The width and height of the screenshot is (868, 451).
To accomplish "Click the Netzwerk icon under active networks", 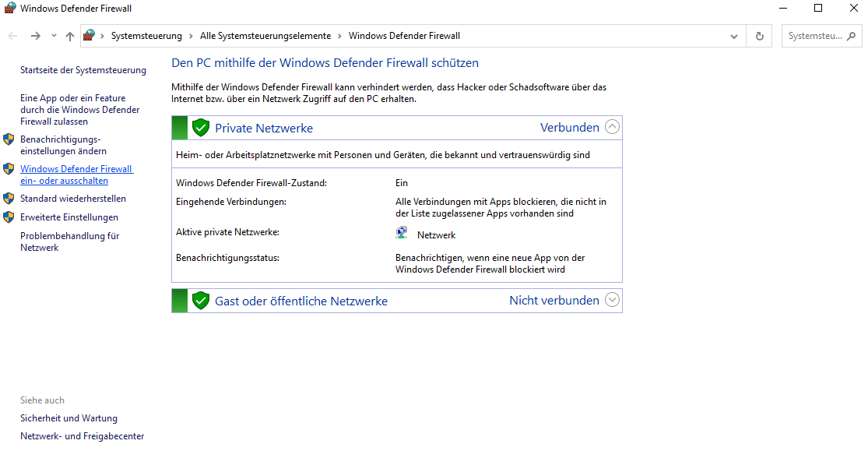I will (x=402, y=233).
